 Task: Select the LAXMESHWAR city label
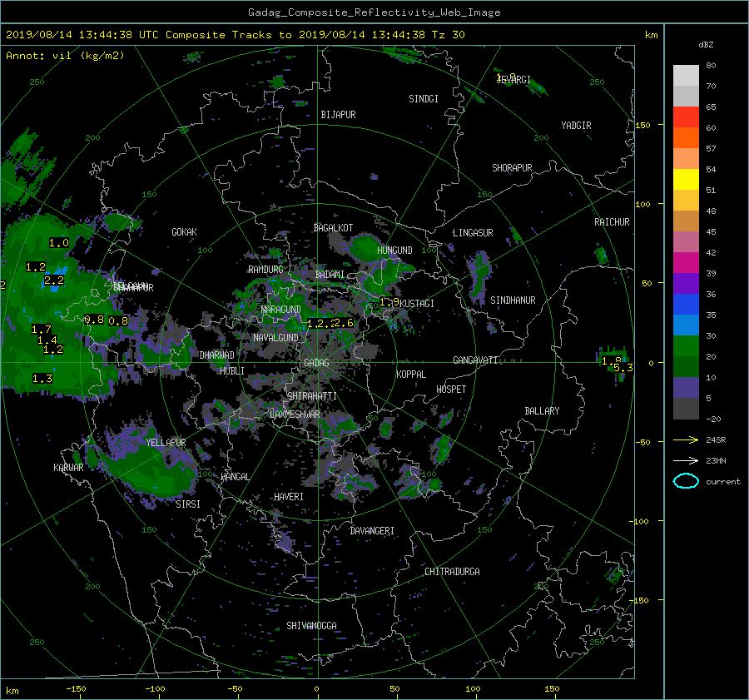pos(295,415)
